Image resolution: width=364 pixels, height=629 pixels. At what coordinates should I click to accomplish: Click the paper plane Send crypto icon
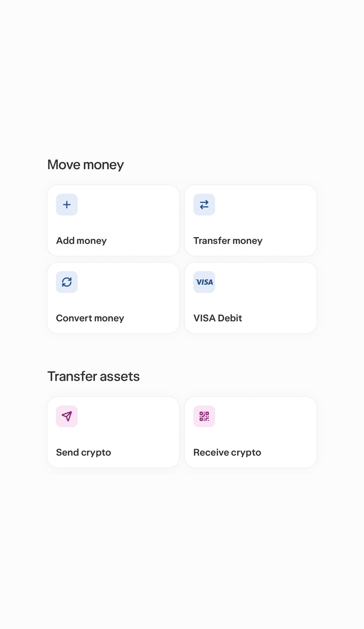[67, 416]
